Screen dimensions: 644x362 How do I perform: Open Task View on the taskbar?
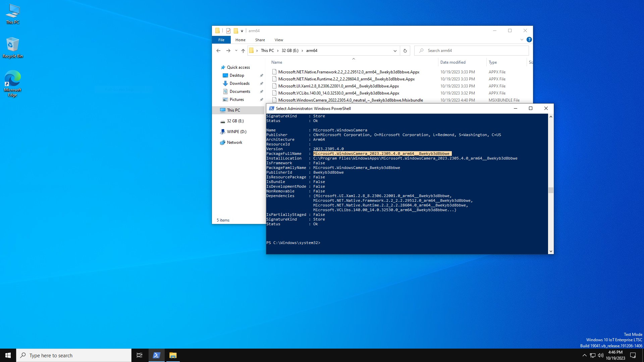click(x=140, y=355)
